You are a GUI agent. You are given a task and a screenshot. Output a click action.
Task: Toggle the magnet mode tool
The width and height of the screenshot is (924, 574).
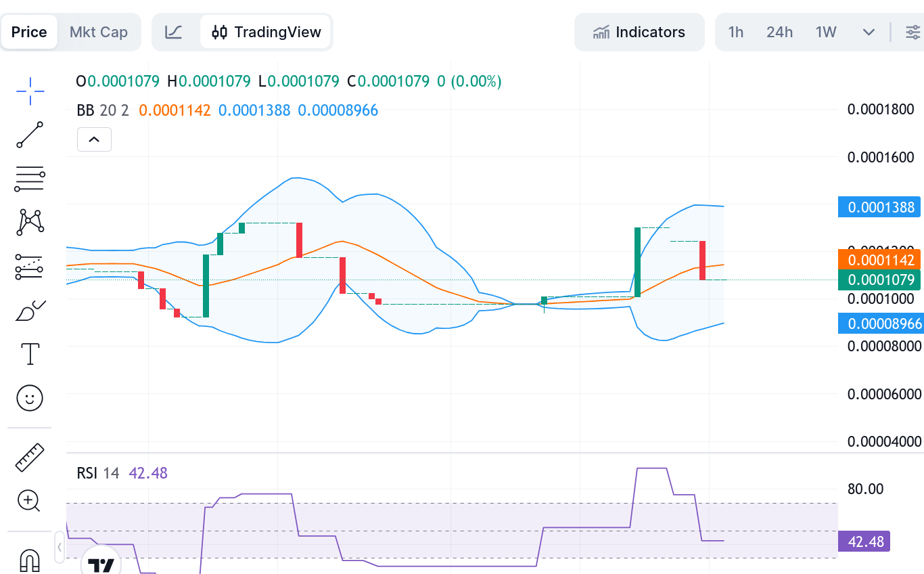[30, 560]
